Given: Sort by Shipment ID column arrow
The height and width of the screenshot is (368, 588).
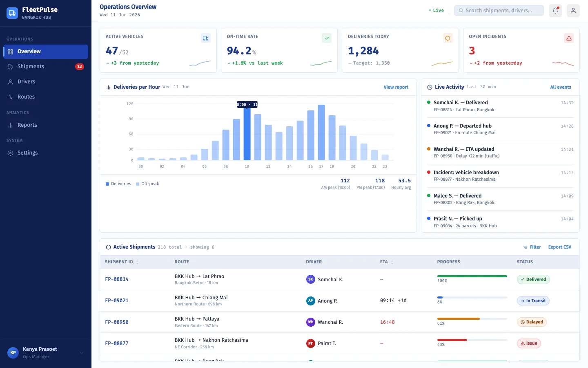Looking at the screenshot, I should click(137, 262).
